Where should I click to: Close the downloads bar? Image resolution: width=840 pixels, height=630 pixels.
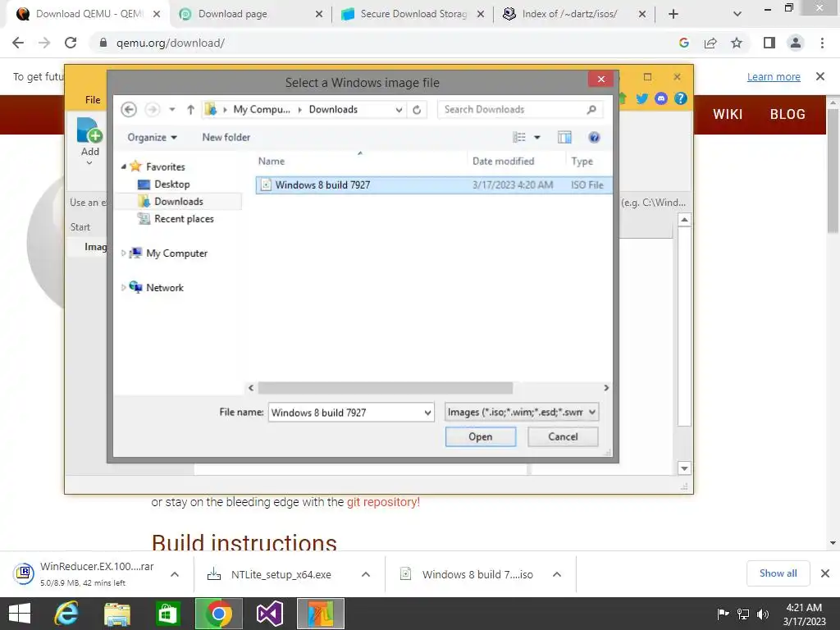coord(825,573)
